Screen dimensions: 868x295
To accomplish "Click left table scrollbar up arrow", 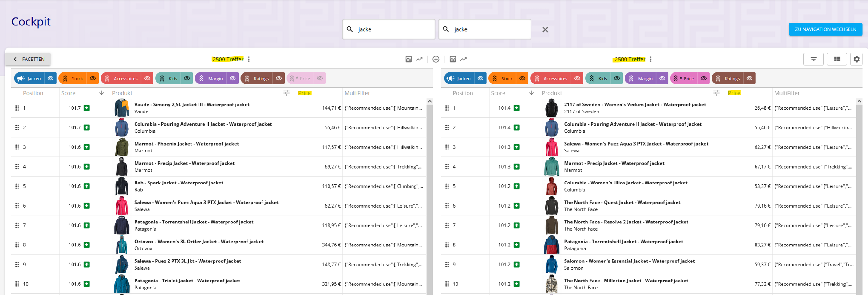I will click(430, 101).
